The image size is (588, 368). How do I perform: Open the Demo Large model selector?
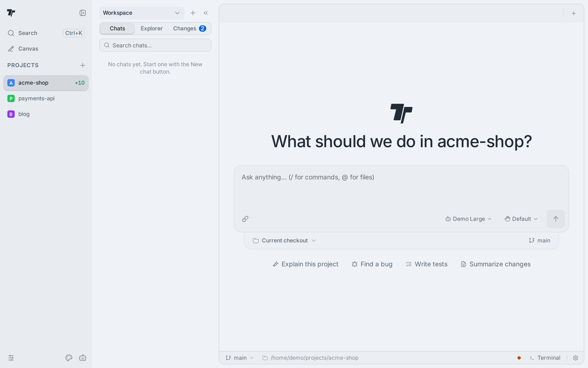[469, 219]
